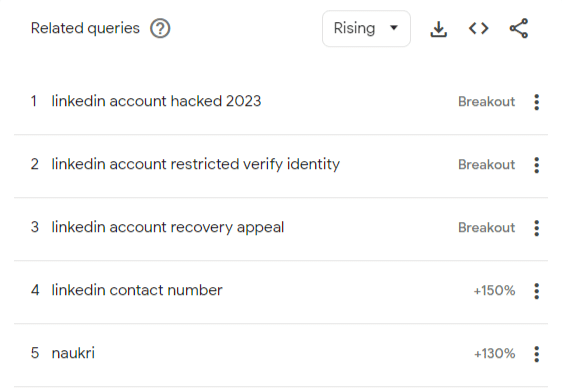Screen dimensions: 576x388
Task: Open options for linkedin account hacked 2023
Action: click(x=537, y=102)
